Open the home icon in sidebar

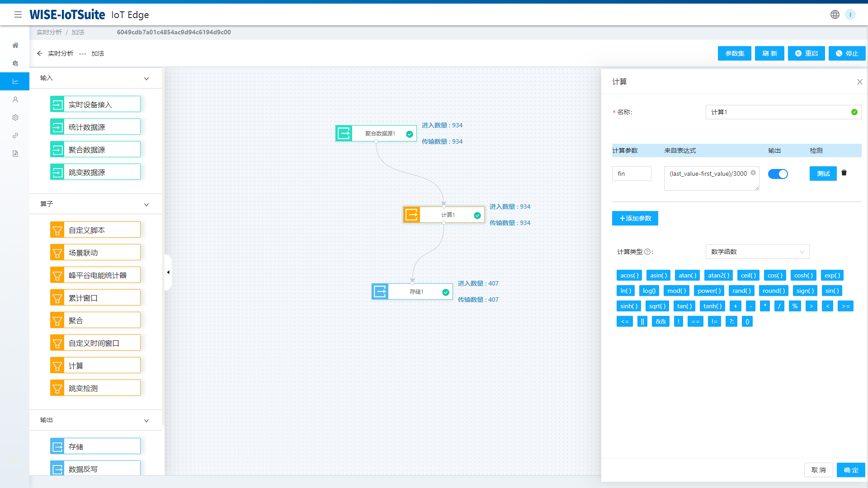coord(15,45)
